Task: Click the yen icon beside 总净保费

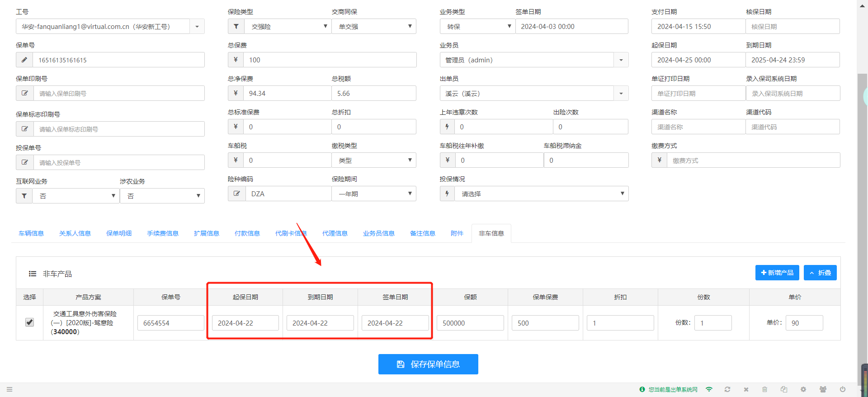Action: 236,93
